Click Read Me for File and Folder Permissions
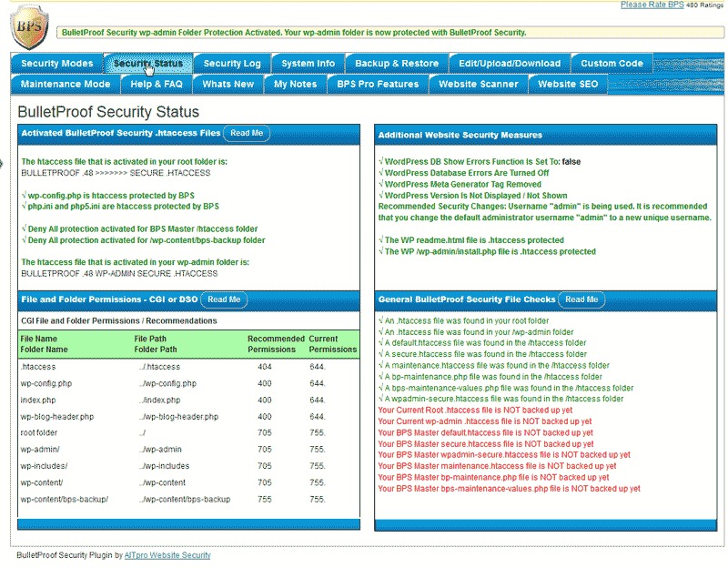 click(x=224, y=299)
